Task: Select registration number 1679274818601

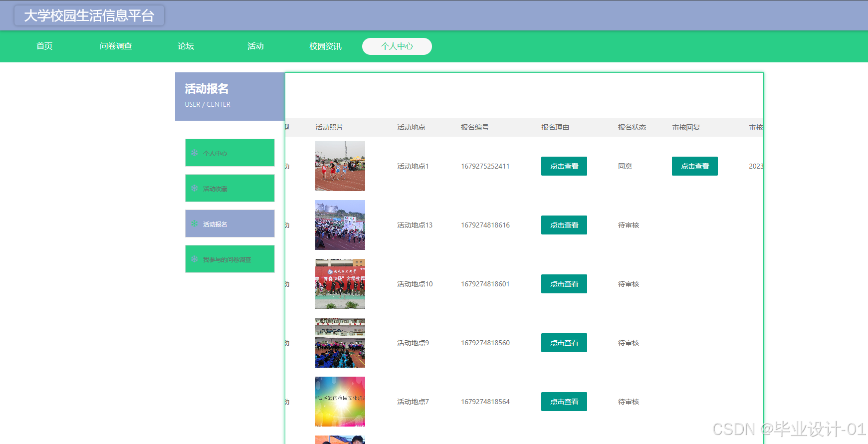Action: coord(485,284)
